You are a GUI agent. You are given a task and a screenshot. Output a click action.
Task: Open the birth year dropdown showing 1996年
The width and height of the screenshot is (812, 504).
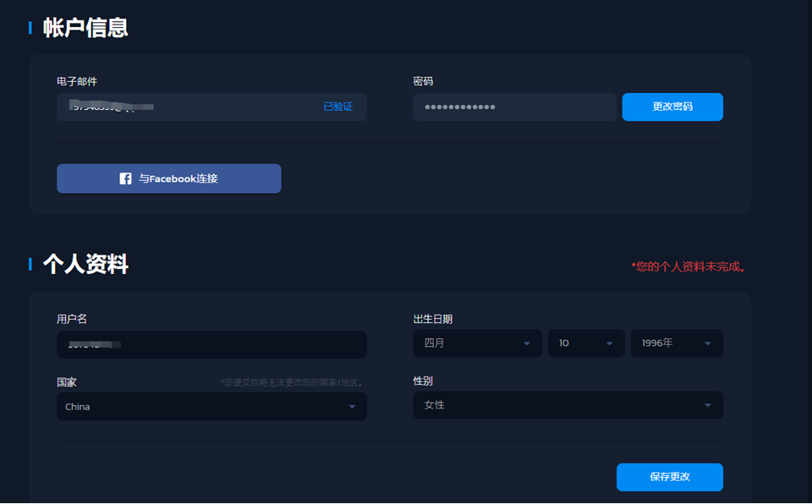click(677, 343)
